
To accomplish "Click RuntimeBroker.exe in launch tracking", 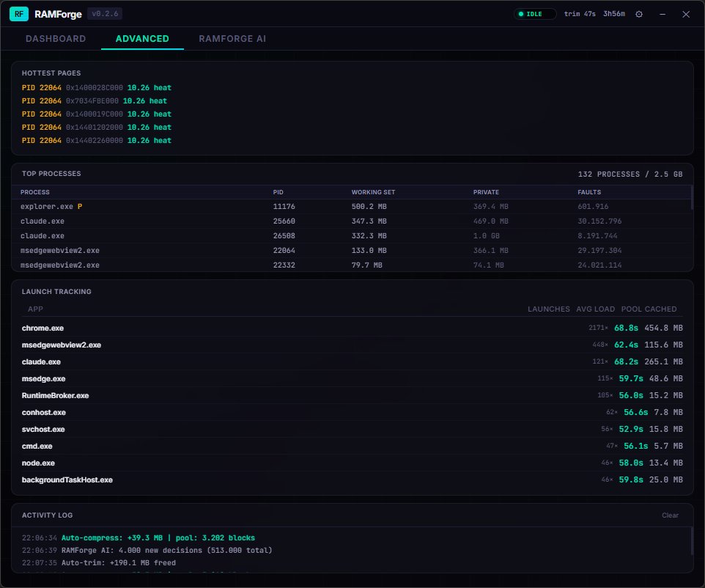I will (x=55, y=395).
